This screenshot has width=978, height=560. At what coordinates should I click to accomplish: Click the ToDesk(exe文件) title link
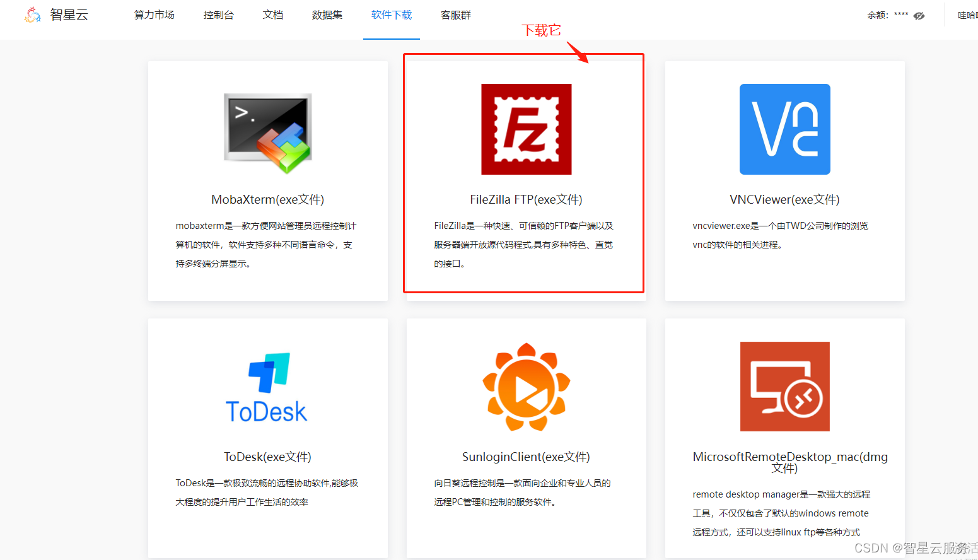coord(268,457)
